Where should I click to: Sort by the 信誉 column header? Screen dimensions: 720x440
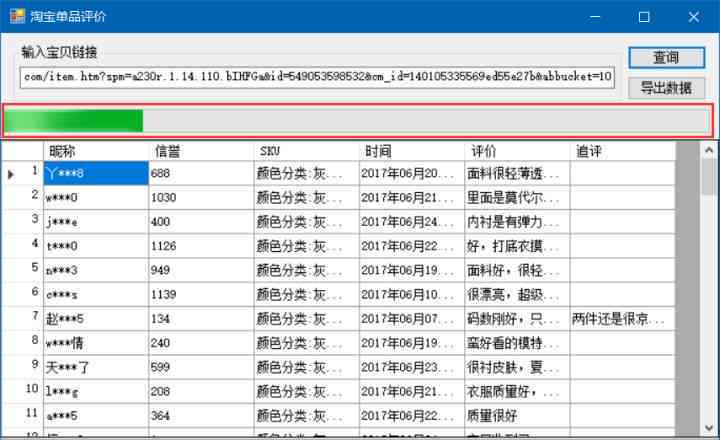pos(201,151)
